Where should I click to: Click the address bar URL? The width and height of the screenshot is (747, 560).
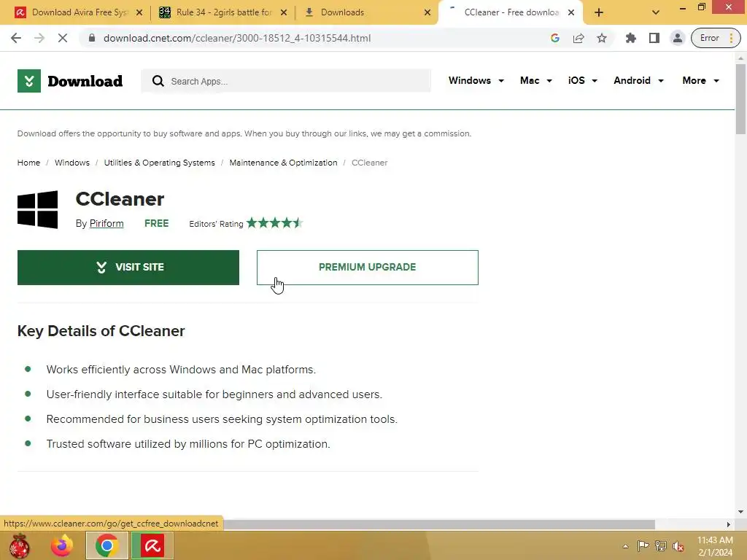(x=237, y=38)
